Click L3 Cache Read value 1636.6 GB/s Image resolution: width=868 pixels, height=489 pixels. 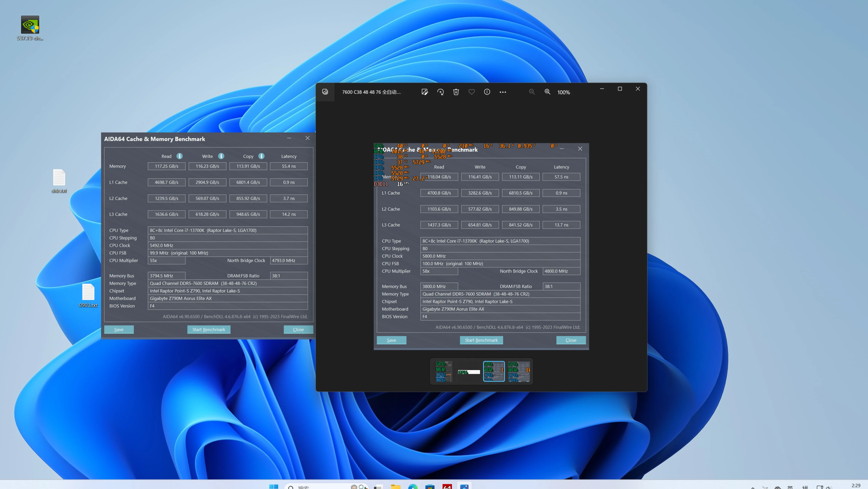(x=166, y=214)
